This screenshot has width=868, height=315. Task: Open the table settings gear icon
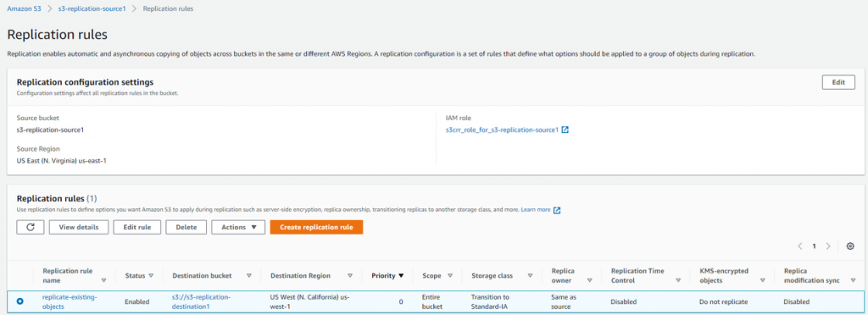coord(850,246)
